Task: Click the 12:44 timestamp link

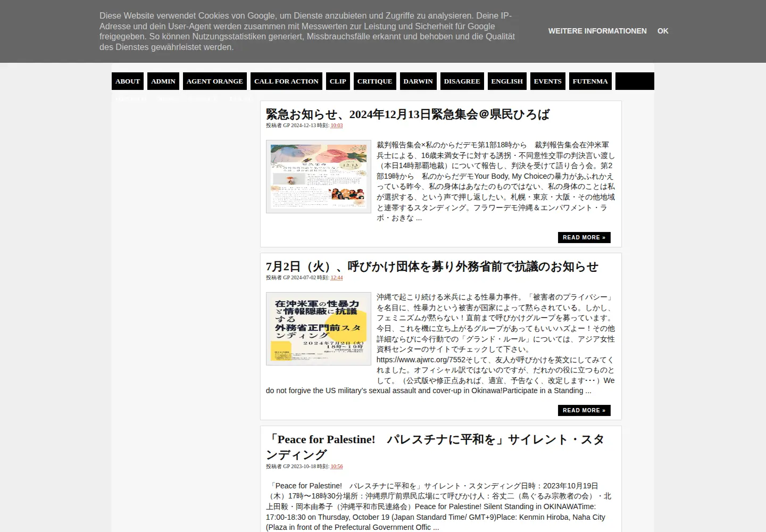Action: point(337,278)
